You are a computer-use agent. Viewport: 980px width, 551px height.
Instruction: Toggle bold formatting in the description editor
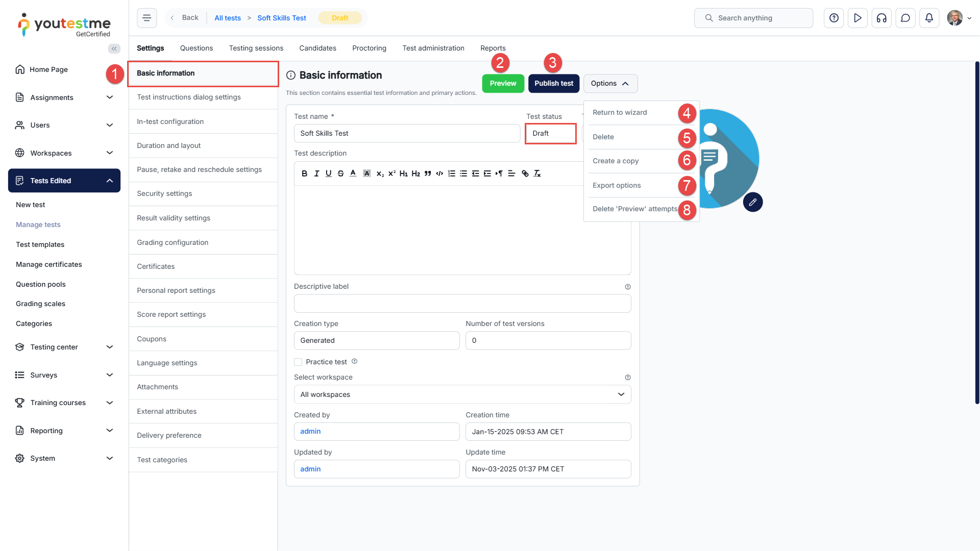tap(304, 173)
